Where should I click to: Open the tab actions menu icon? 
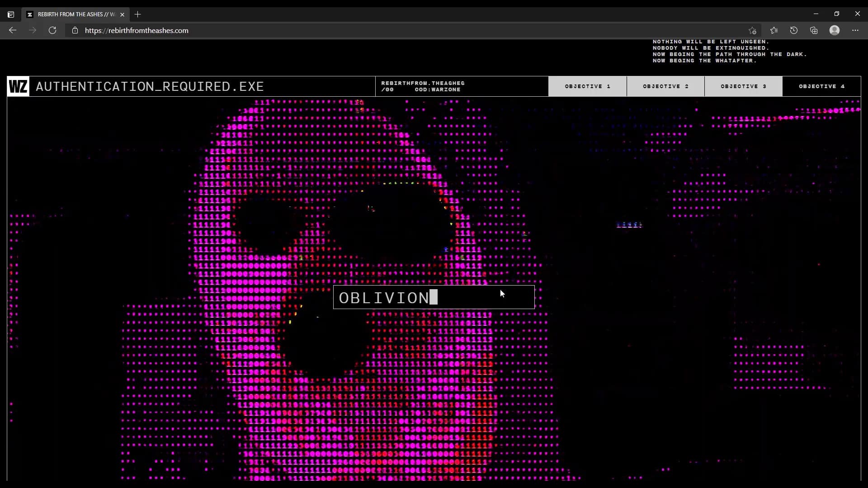11,14
